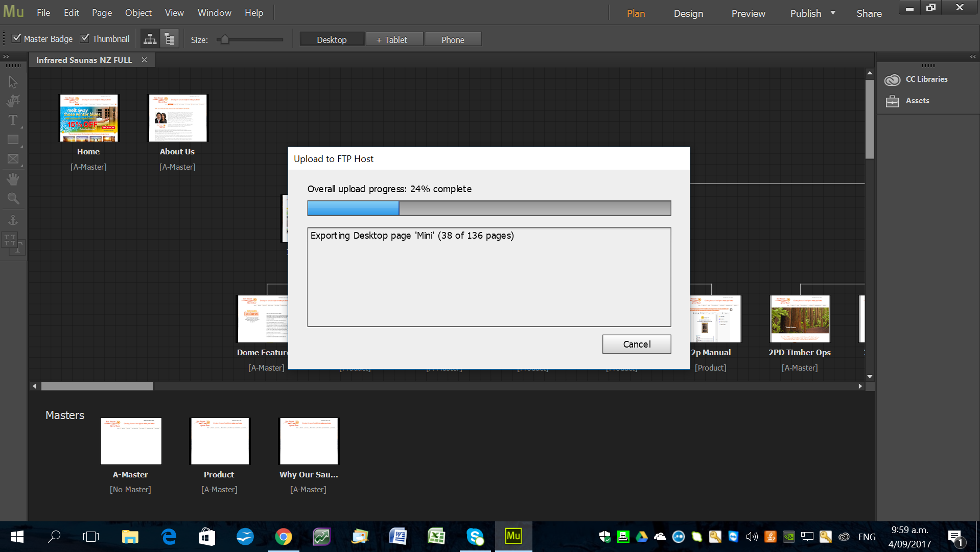Toggle the Master Badge checkbox
Screen dimensions: 980x552
click(16, 38)
